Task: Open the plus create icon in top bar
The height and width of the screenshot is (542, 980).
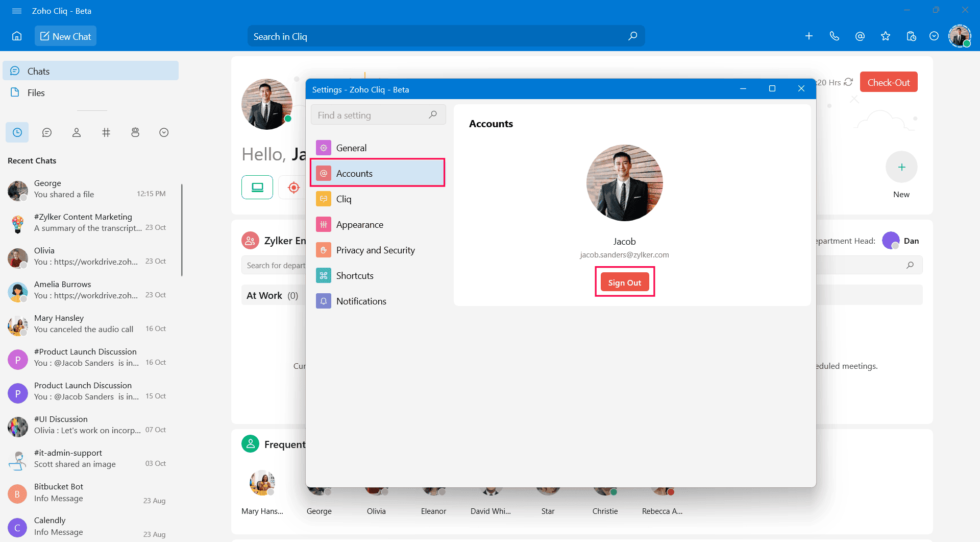Action: pyautogui.click(x=809, y=36)
